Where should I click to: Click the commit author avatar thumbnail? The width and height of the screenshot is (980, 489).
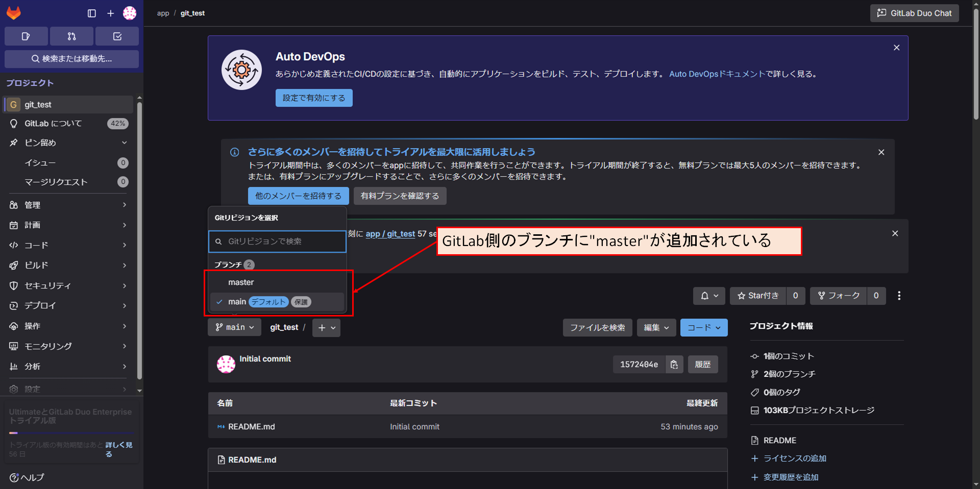[226, 364]
